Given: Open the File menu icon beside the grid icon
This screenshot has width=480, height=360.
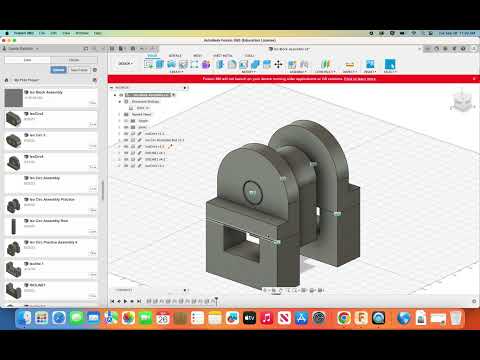Looking at the screenshot, I should pyautogui.click(x=121, y=49).
